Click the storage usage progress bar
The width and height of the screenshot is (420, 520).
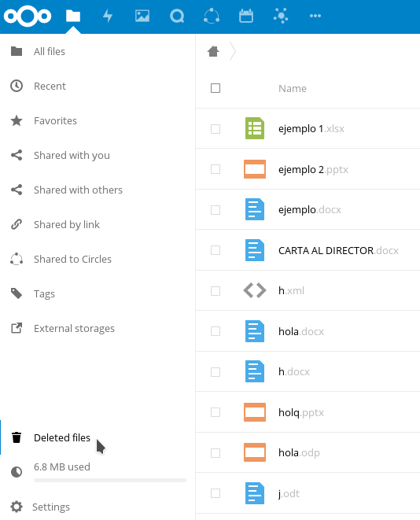[110, 480]
